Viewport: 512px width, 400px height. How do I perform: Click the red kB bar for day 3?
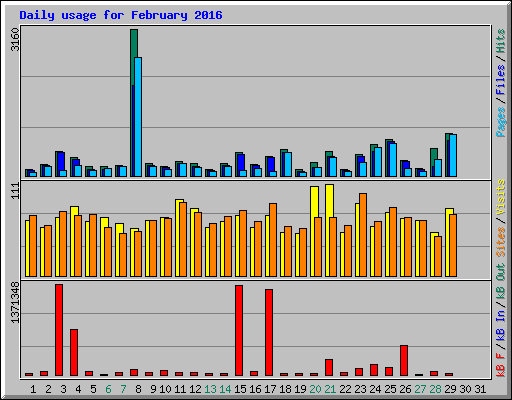(59, 330)
